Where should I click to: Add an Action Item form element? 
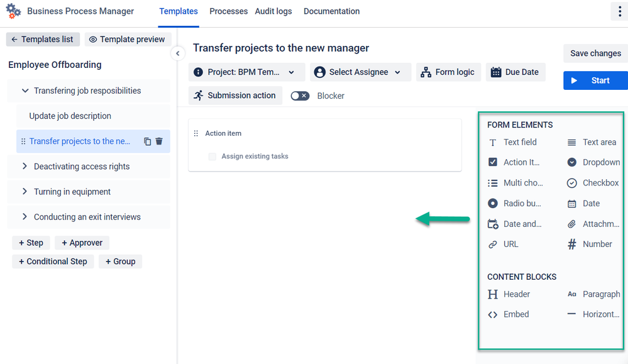(514, 162)
